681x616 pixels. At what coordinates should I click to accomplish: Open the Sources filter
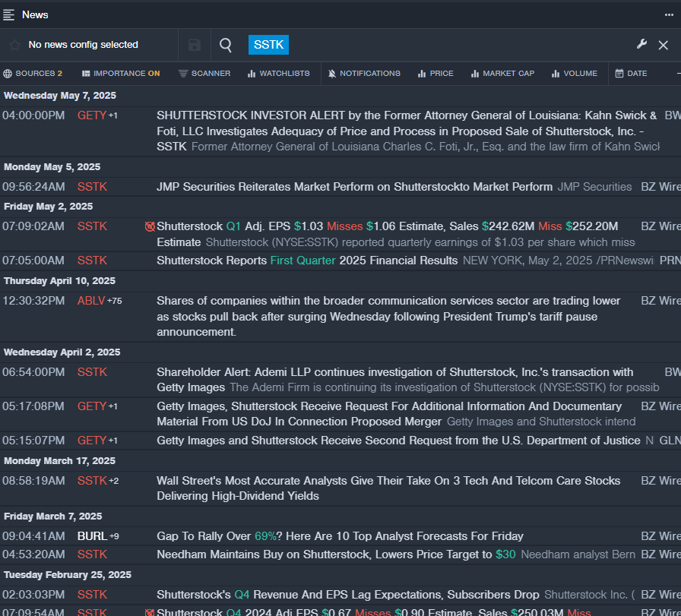[x=33, y=74]
